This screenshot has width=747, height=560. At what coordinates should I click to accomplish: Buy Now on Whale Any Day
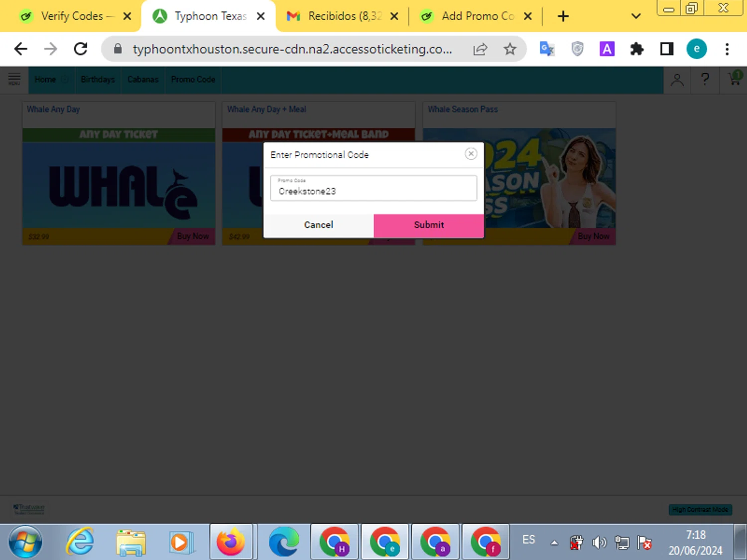[193, 236]
